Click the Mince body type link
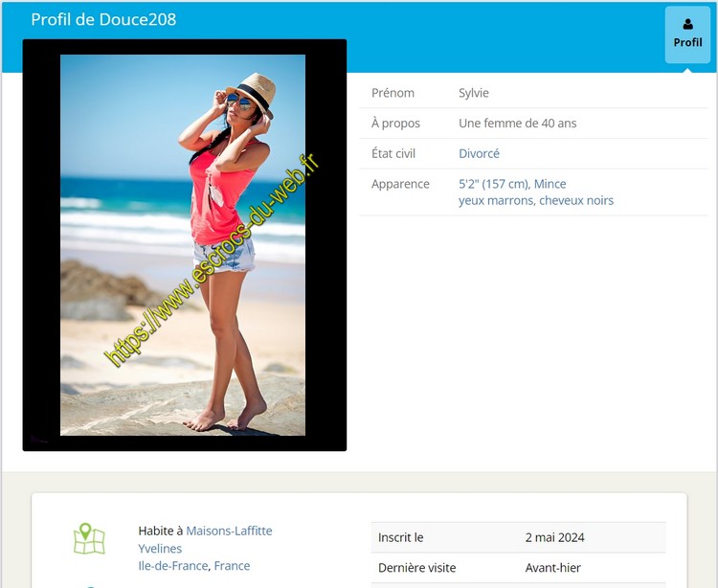Image resolution: width=718 pixels, height=588 pixels. [550, 184]
